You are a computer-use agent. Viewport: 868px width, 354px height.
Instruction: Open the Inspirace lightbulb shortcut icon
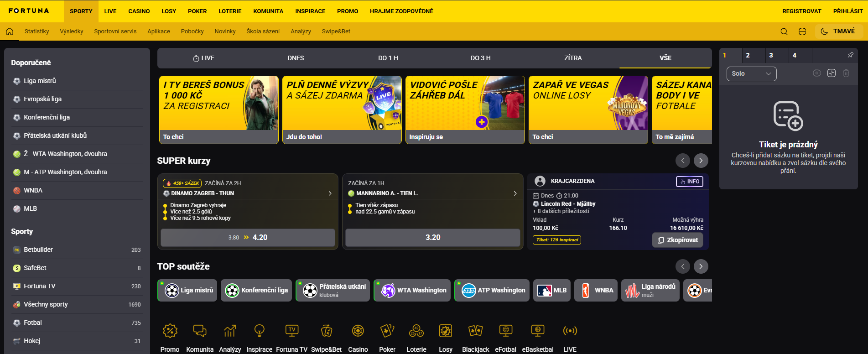(260, 331)
